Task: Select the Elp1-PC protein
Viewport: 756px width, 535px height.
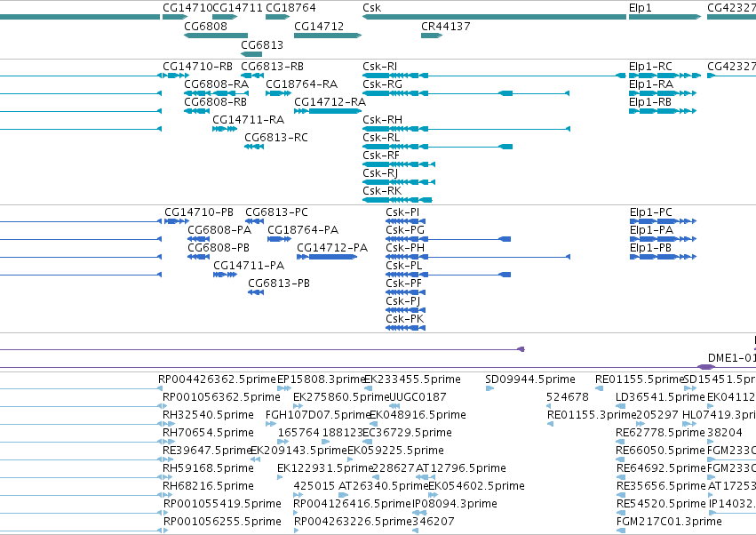Action: point(664,221)
